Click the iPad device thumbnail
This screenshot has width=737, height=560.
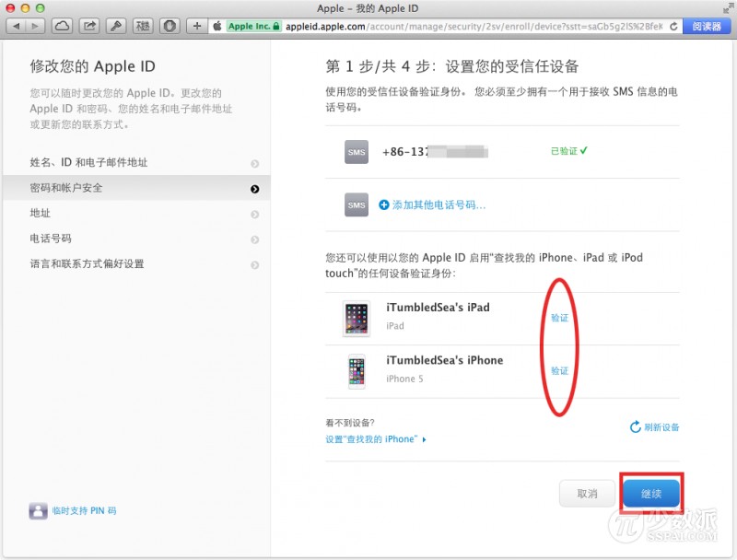coord(357,319)
